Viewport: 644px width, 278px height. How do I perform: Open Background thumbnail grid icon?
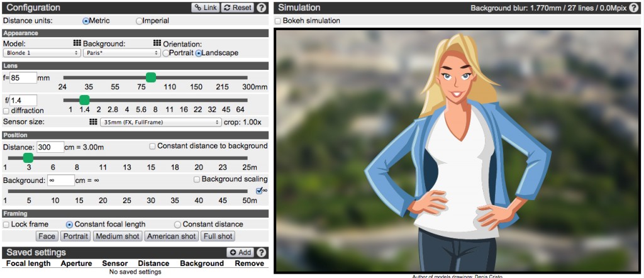coord(157,43)
